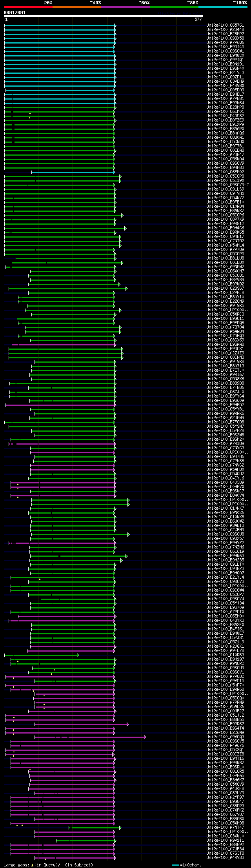Click hit label UniRef100_A0MF27
Viewport: 251px width, 868px height.
coord(225,711)
